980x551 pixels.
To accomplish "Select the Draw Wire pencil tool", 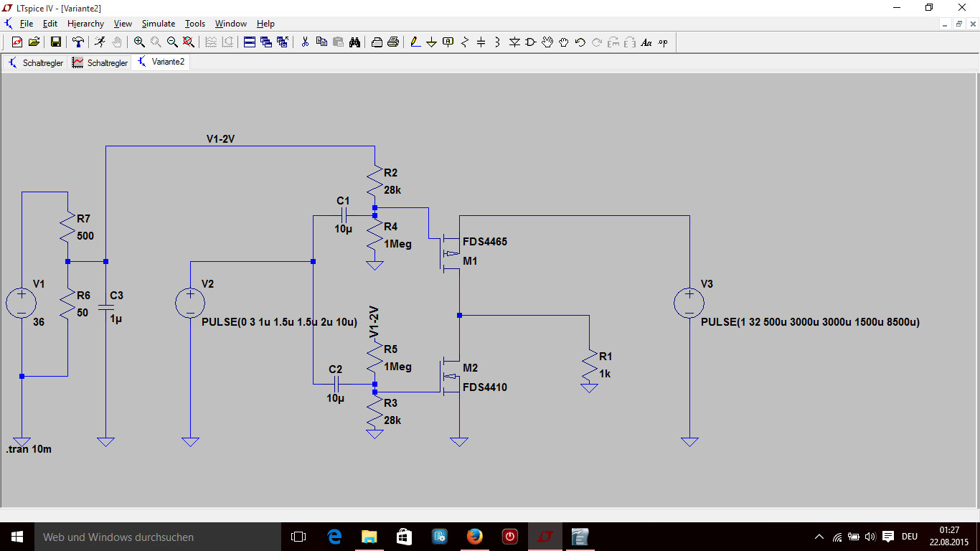I will [x=415, y=42].
